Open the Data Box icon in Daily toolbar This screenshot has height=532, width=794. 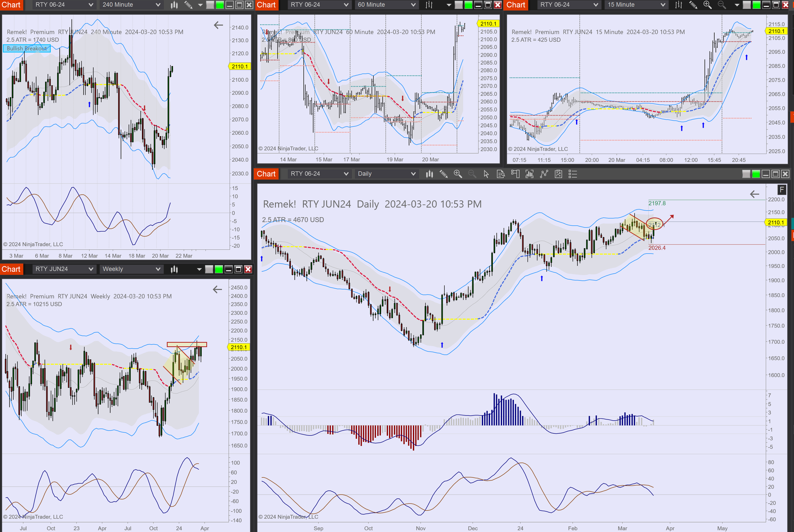(501, 174)
